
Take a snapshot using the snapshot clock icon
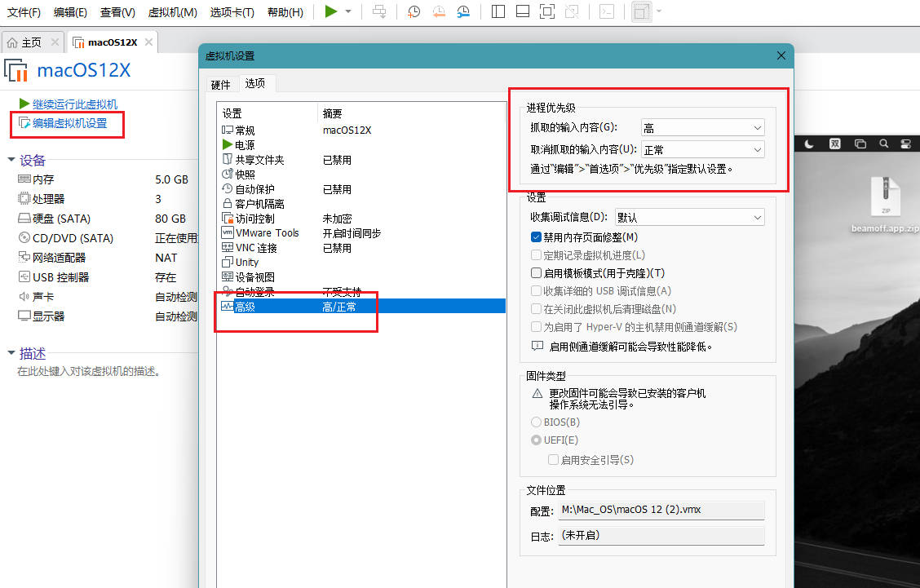click(414, 11)
